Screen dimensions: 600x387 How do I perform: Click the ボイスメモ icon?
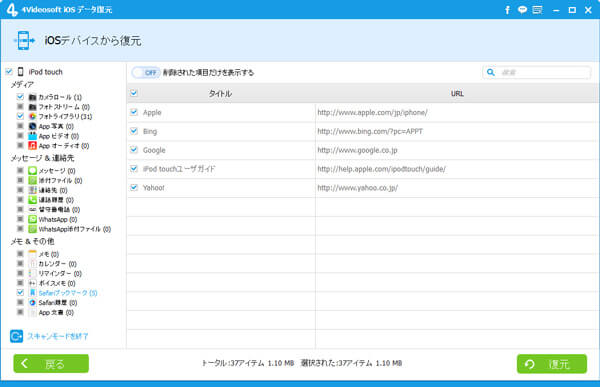(x=33, y=283)
